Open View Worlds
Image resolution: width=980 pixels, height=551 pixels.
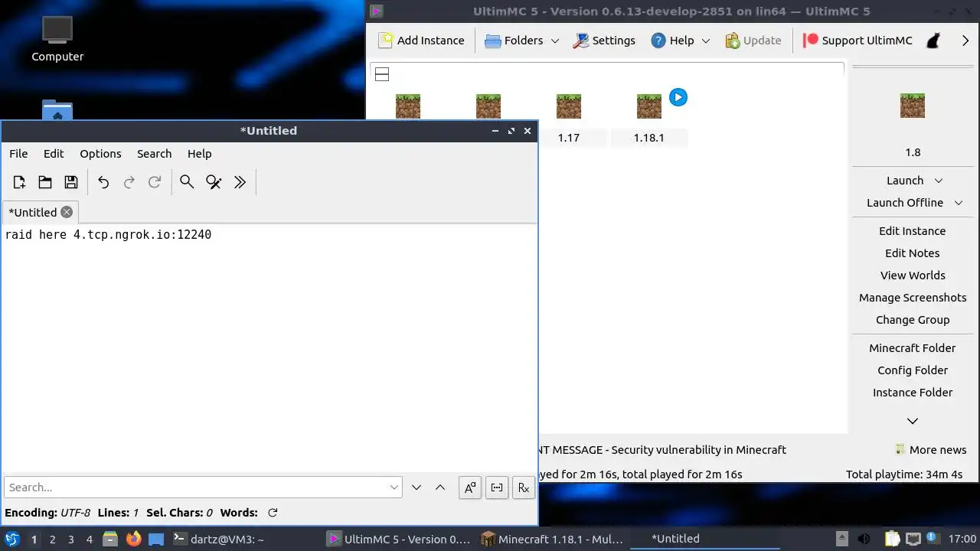point(913,275)
